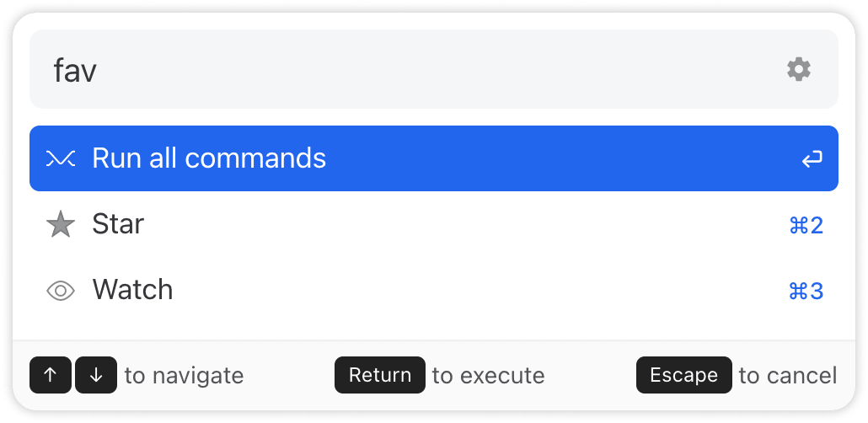Click the ⌘3 shortcut label

coord(806,292)
